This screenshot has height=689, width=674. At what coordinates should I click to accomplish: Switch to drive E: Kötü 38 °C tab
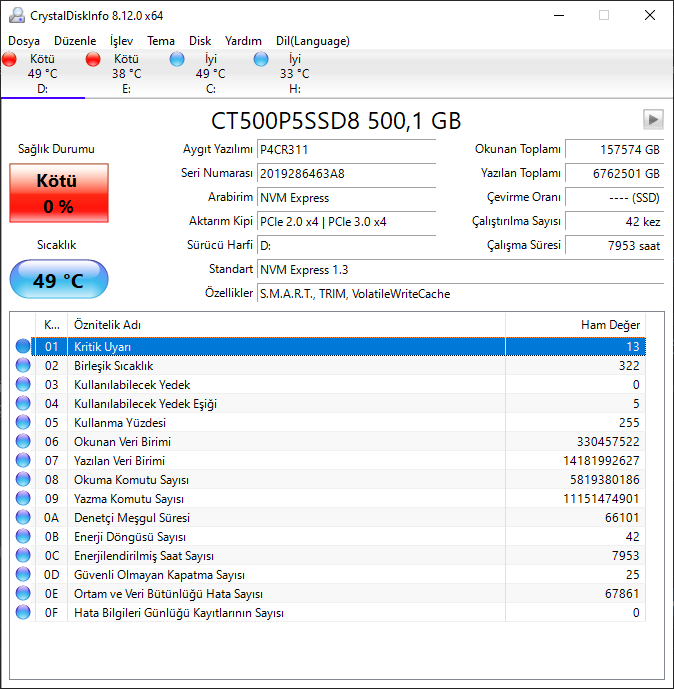[x=127, y=73]
